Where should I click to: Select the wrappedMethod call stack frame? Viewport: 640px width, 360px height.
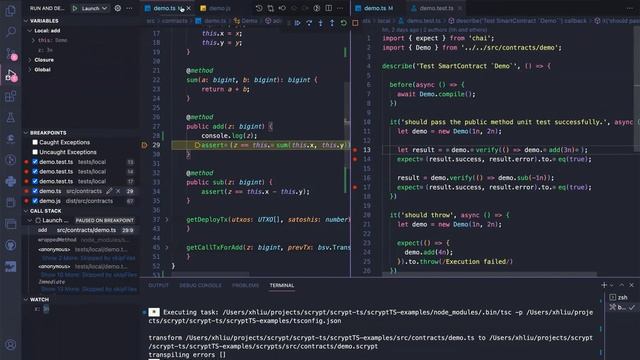pos(80,240)
